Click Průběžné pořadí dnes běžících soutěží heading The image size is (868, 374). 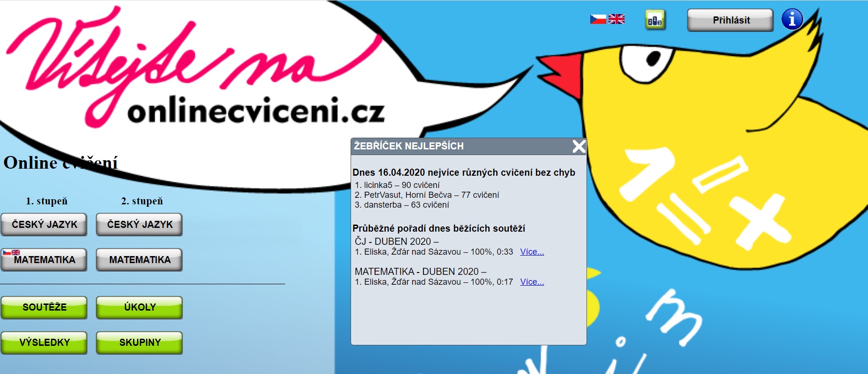(439, 228)
